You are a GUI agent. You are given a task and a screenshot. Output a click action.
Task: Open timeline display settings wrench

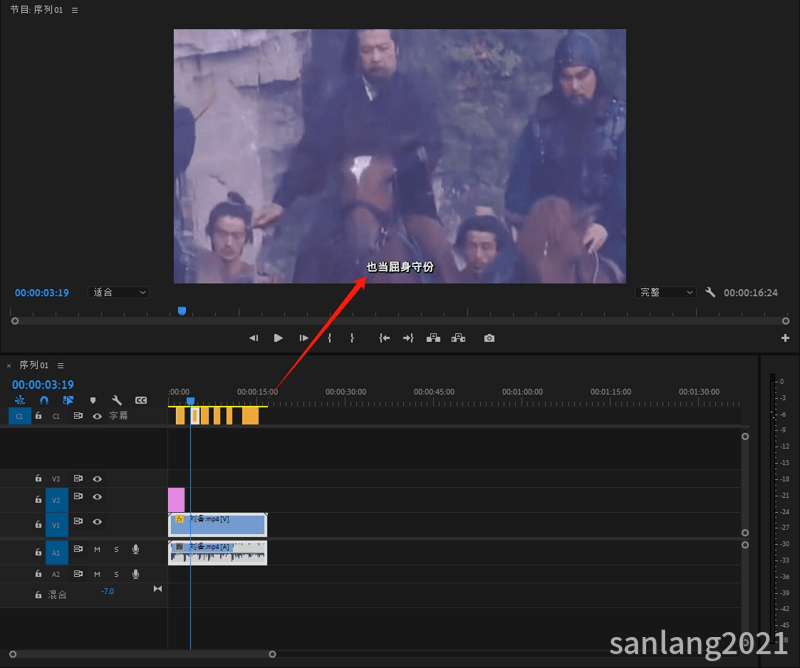(x=117, y=400)
